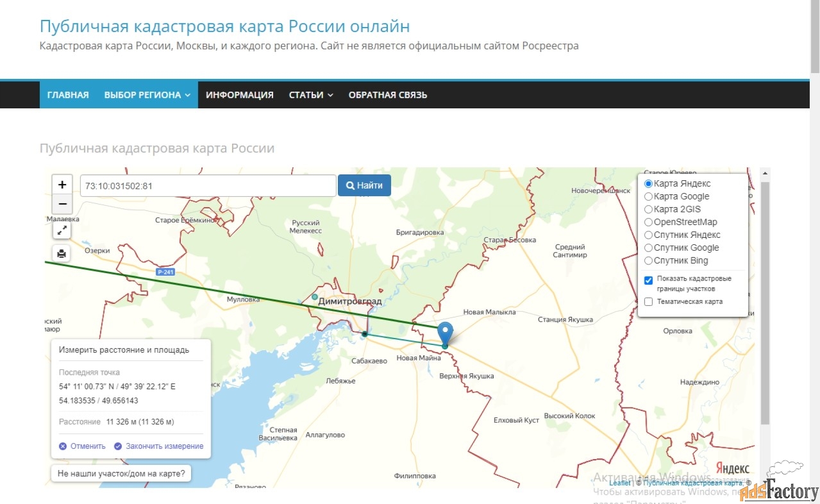Image resolution: width=820 pixels, height=504 pixels.
Task: Click the P-241 road sign badge
Action: click(165, 272)
